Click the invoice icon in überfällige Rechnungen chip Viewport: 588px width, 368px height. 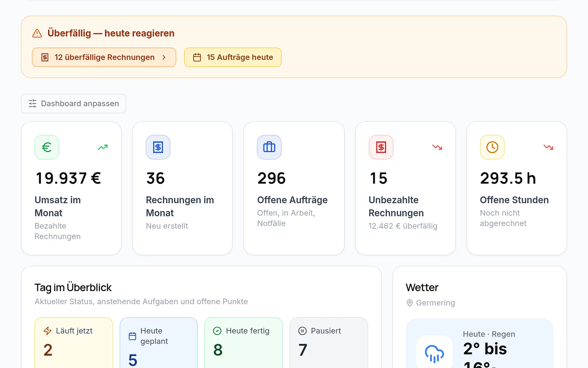tap(45, 57)
